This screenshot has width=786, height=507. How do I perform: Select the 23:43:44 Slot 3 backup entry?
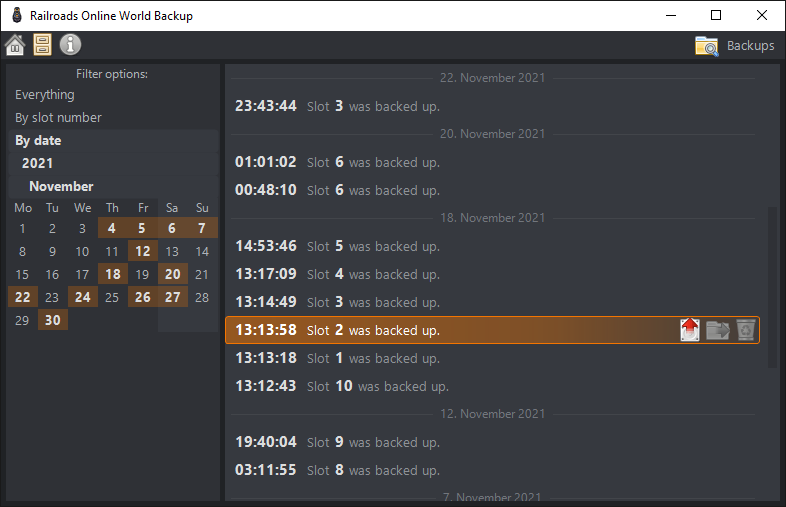click(x=492, y=106)
